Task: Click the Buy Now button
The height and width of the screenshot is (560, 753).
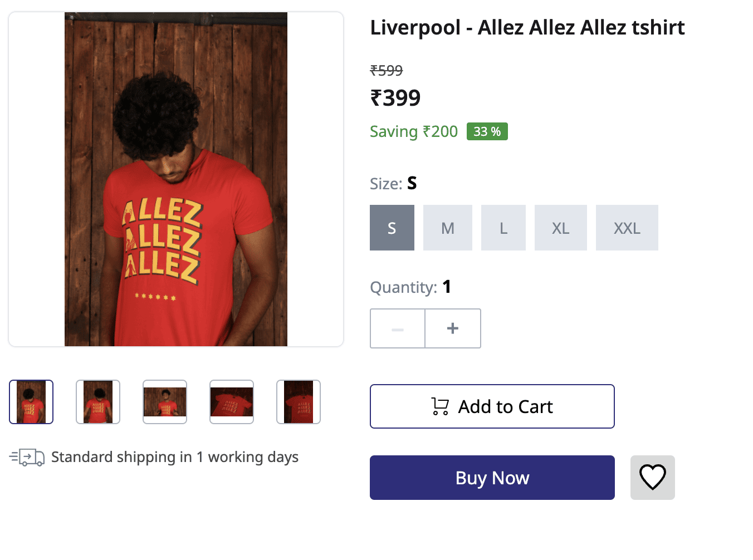Action: [492, 478]
